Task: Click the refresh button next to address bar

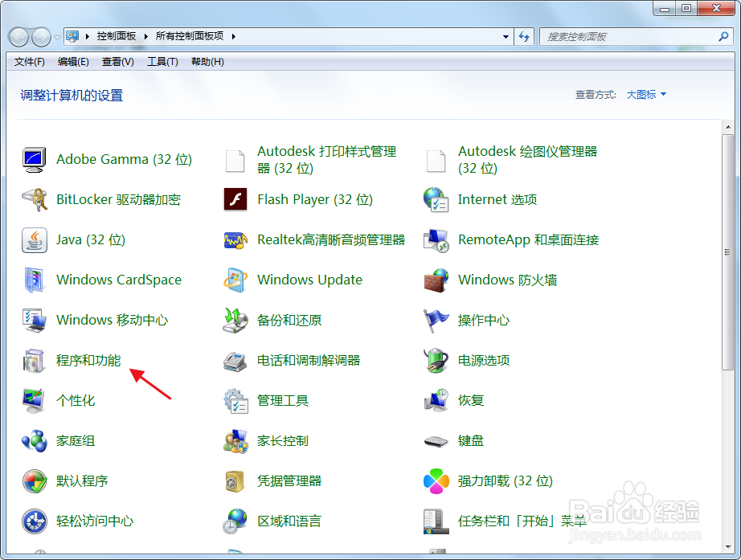Action: click(x=524, y=36)
